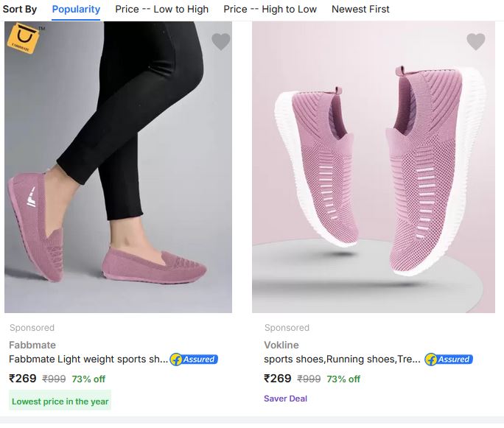The image size is (504, 428).
Task: Click Assured badge on Fabbmate listing
Action: pyautogui.click(x=194, y=359)
